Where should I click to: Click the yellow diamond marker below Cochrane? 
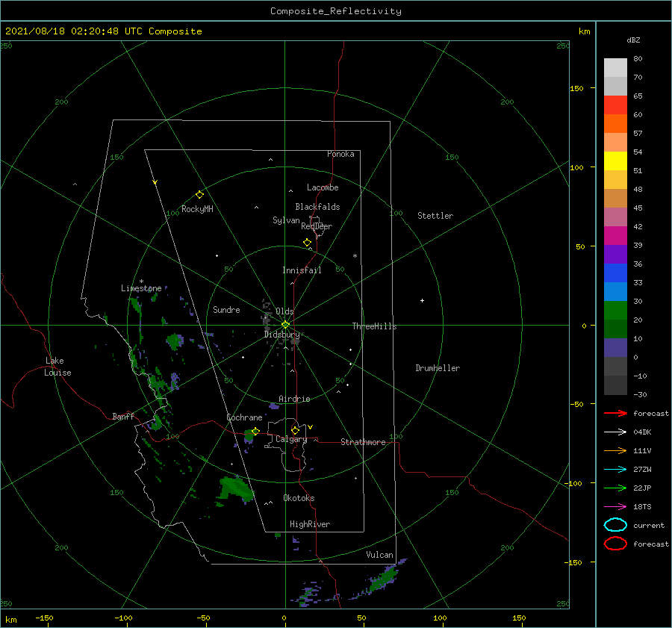(x=255, y=431)
